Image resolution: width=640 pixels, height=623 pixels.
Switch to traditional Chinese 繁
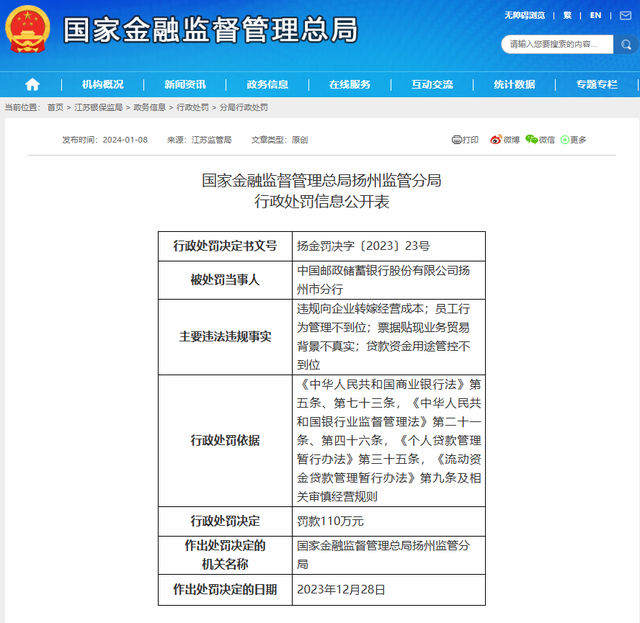[567, 16]
